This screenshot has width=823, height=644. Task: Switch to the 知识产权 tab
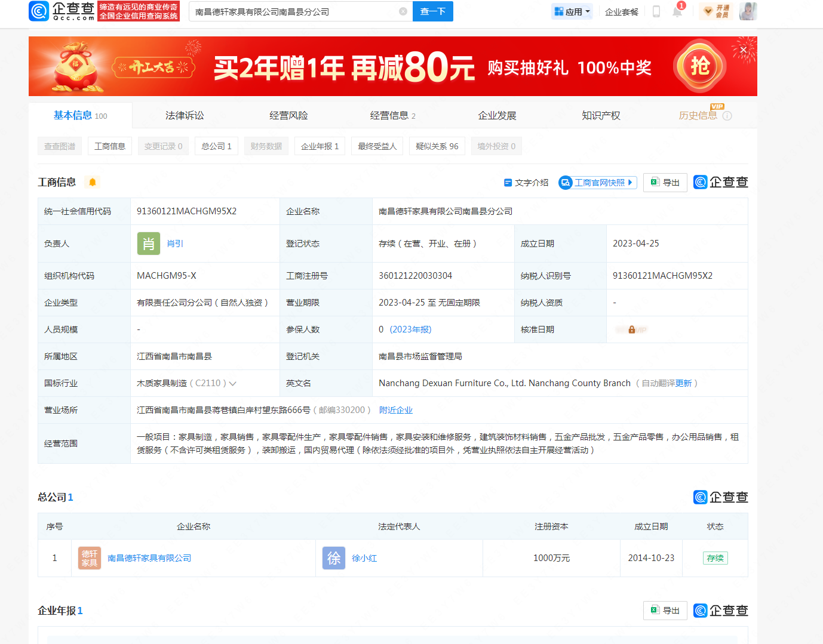(601, 116)
